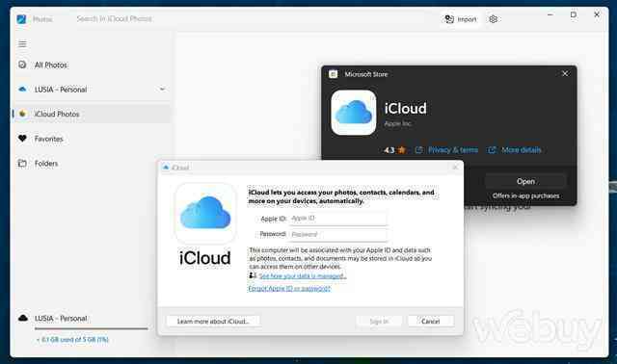Click the external link icon beside More details

(x=492, y=150)
